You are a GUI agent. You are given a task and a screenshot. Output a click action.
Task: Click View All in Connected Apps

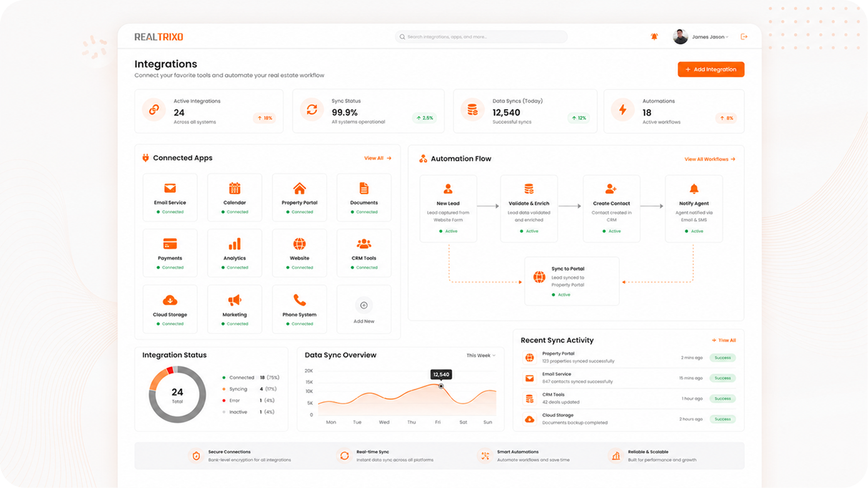tap(378, 159)
